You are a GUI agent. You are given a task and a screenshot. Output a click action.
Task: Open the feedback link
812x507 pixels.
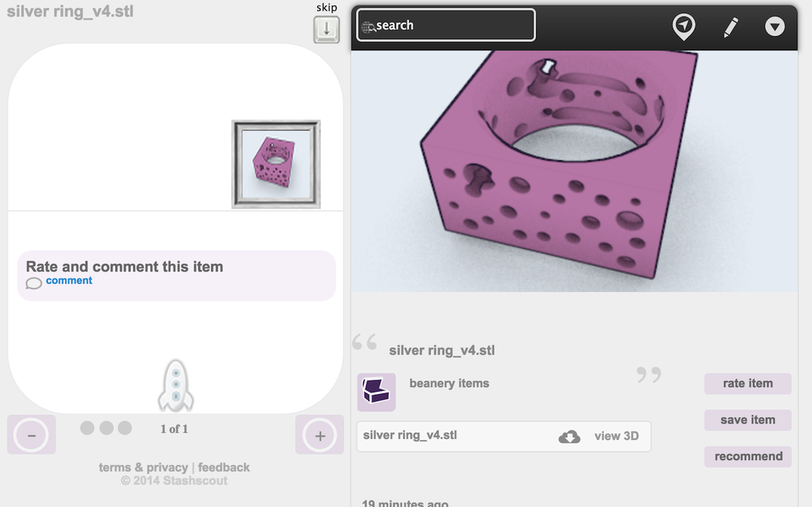click(x=223, y=468)
